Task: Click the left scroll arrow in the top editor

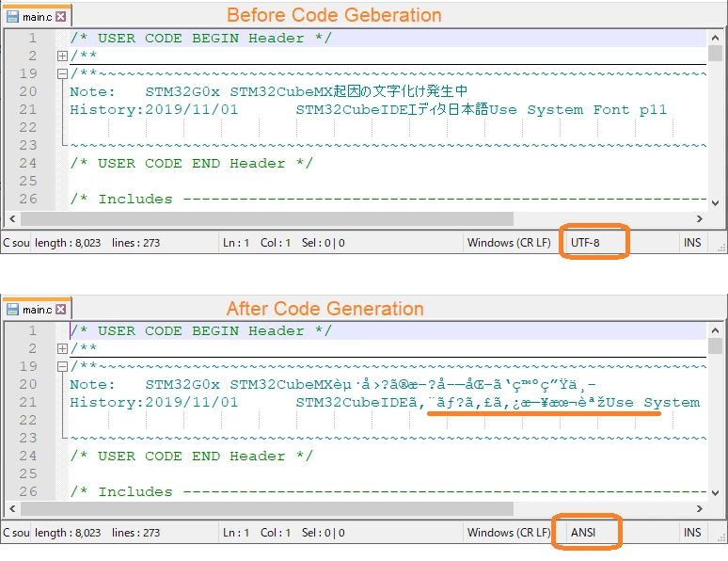Action: pos(12,219)
